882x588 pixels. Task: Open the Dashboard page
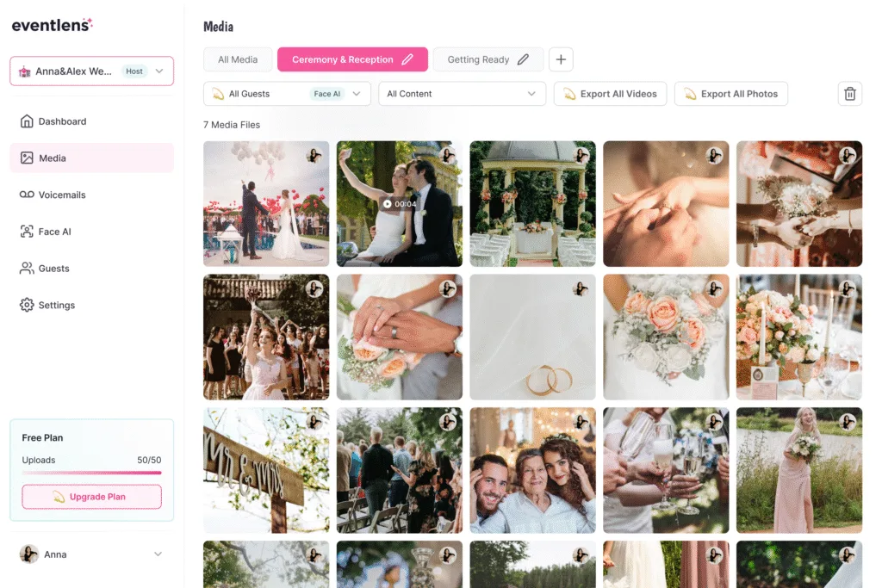coord(91,121)
